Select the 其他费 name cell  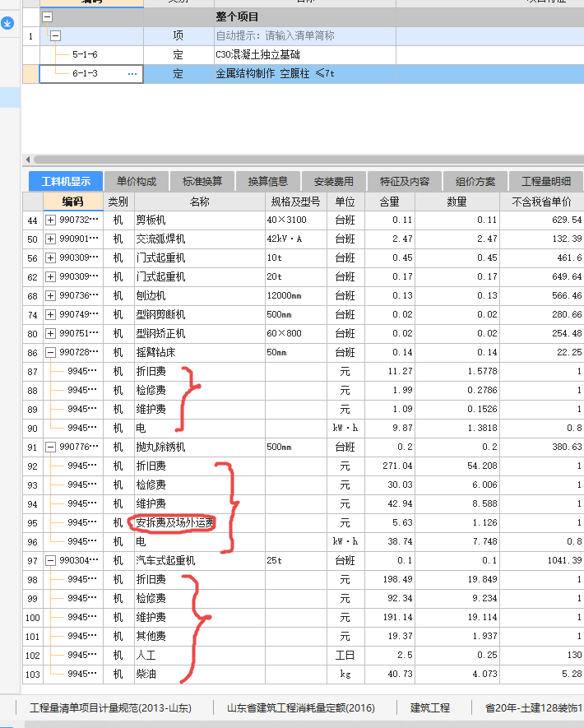200,636
